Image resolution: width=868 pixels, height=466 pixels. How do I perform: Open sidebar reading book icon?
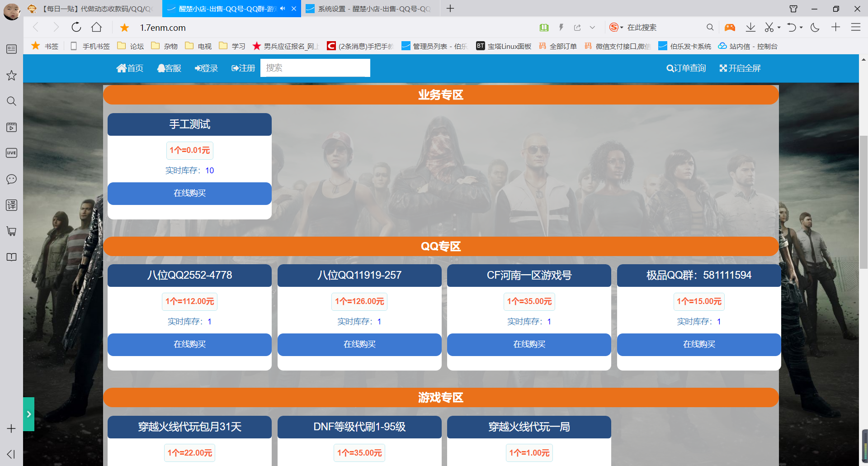[11, 257]
